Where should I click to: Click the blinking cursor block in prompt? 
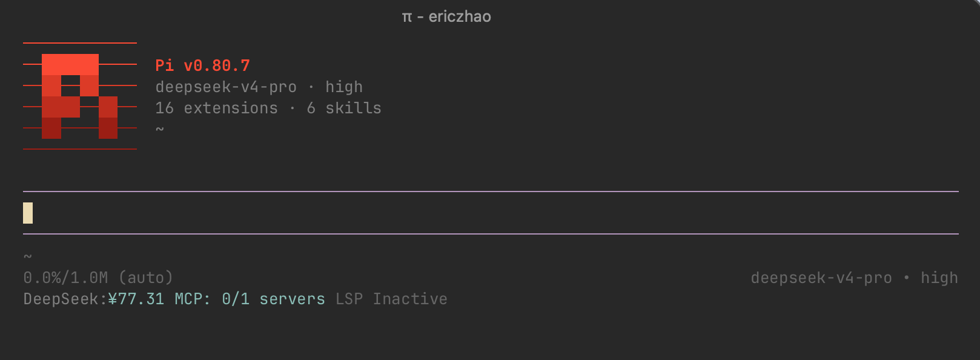click(x=28, y=213)
